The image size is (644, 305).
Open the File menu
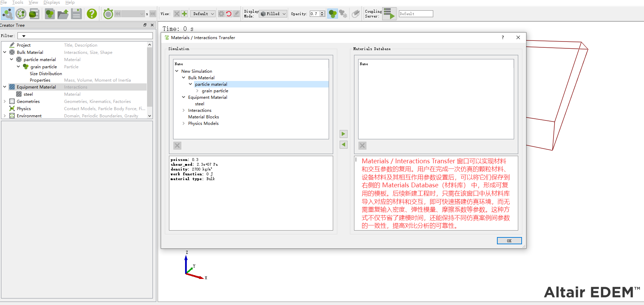3,2
